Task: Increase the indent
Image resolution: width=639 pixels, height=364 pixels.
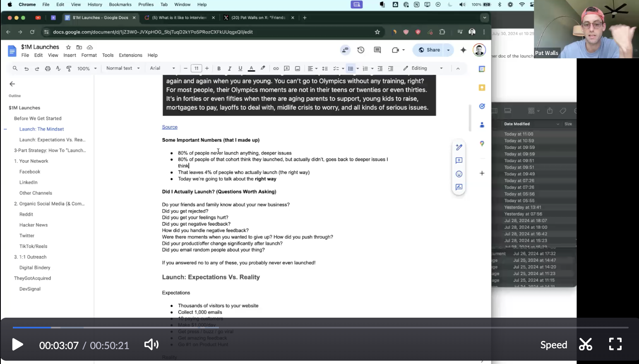Action: coord(391,68)
